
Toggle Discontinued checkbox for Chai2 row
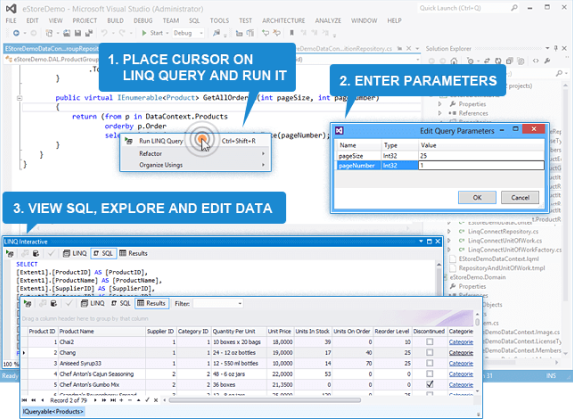429,342
